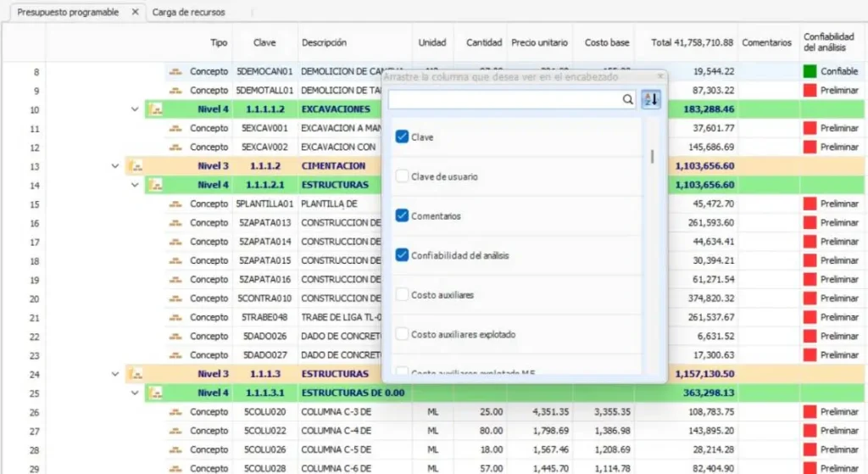
Task: Click the green Confiable swatch in row 8
Action: [x=810, y=72]
